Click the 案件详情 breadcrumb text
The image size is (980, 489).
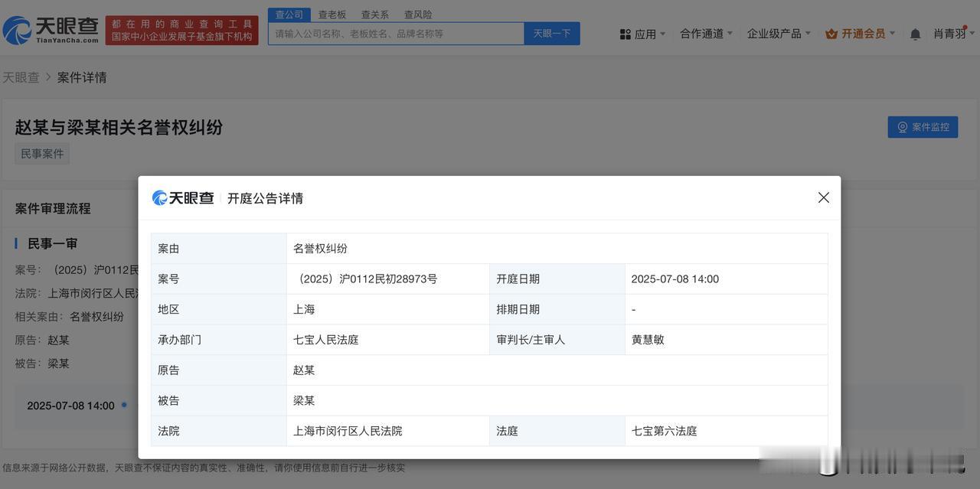coord(82,77)
